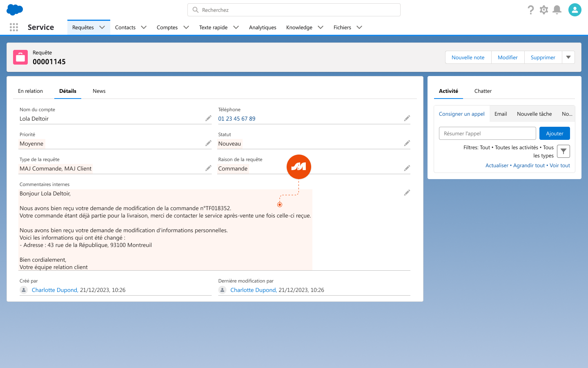This screenshot has height=368, width=588.
Task: Expand the Knowledge tab chevron
Action: [x=321, y=27]
